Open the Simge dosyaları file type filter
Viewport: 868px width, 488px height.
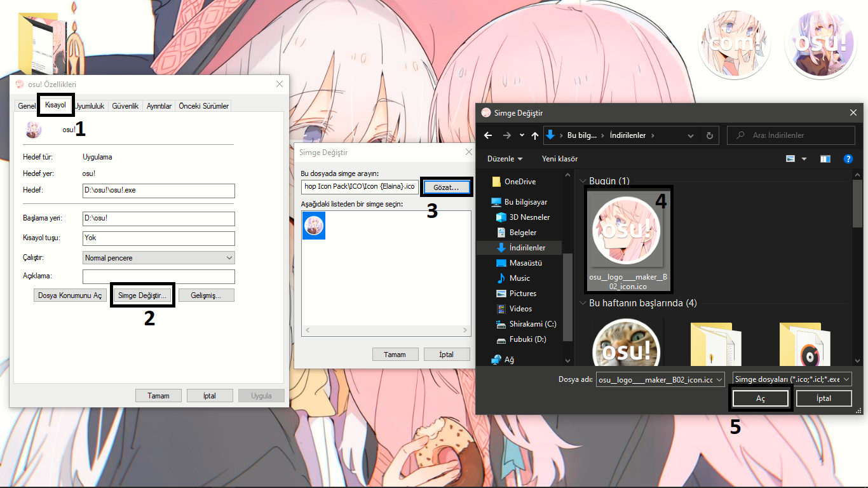(x=792, y=379)
